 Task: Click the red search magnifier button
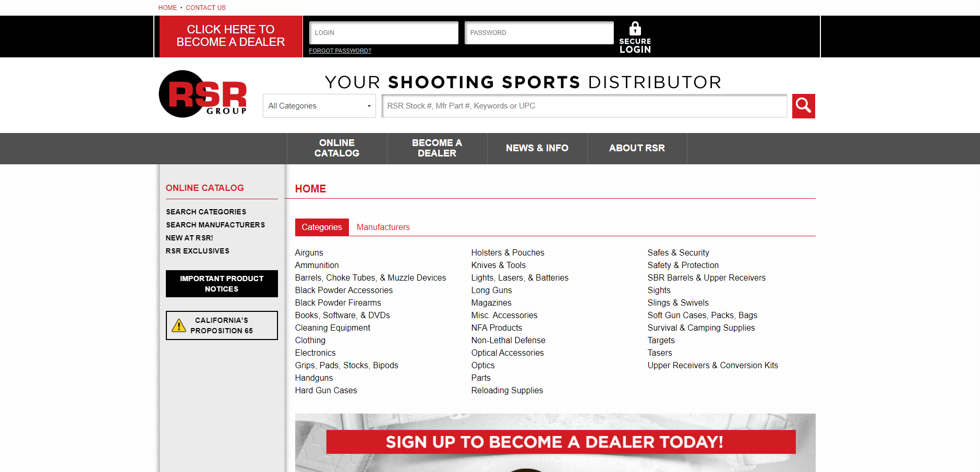(803, 106)
